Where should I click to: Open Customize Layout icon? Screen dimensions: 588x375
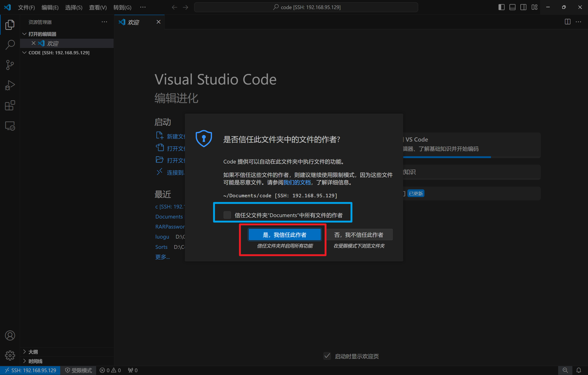pos(534,7)
